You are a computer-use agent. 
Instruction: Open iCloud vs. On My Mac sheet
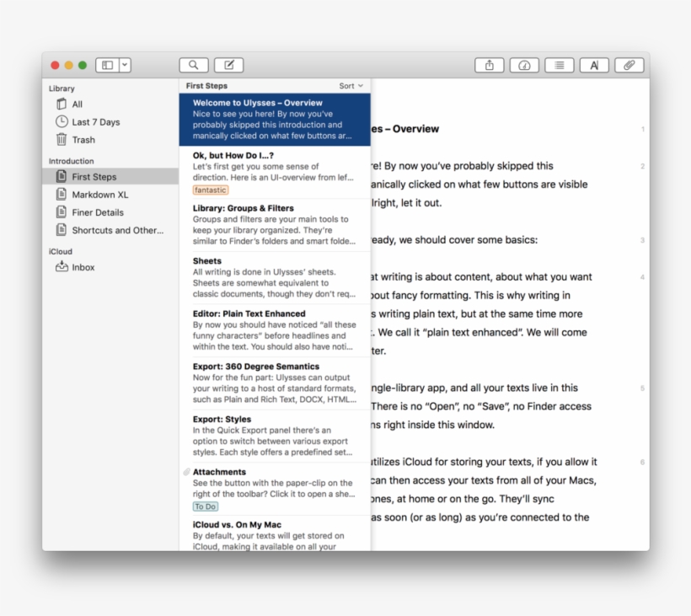275,533
